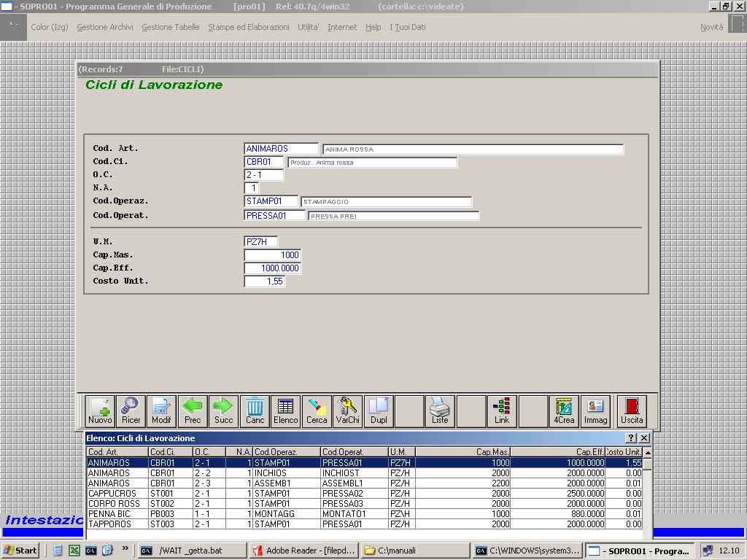
Task: Click the PRESSA02 cell in list
Action: 355,494
